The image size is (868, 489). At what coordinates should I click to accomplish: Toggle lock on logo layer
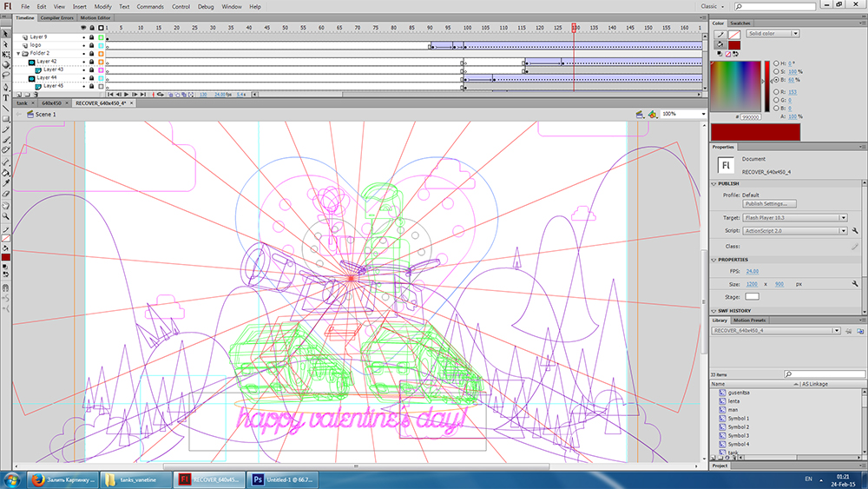[92, 45]
